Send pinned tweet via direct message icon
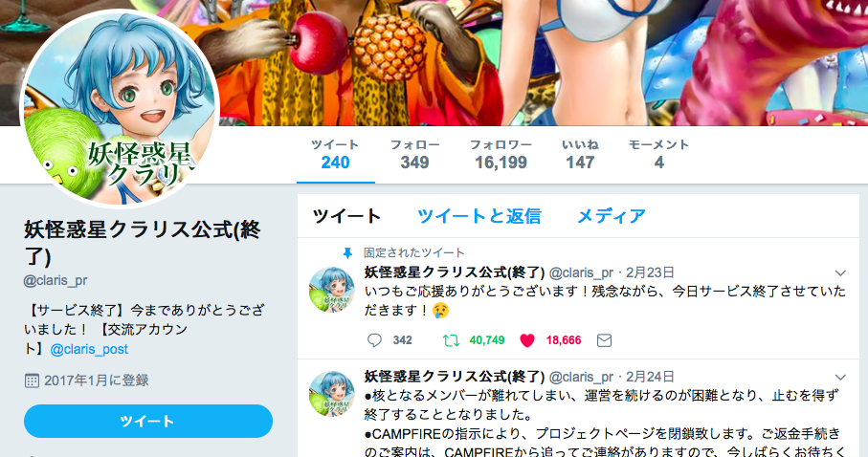This screenshot has height=457, width=868. [604, 340]
